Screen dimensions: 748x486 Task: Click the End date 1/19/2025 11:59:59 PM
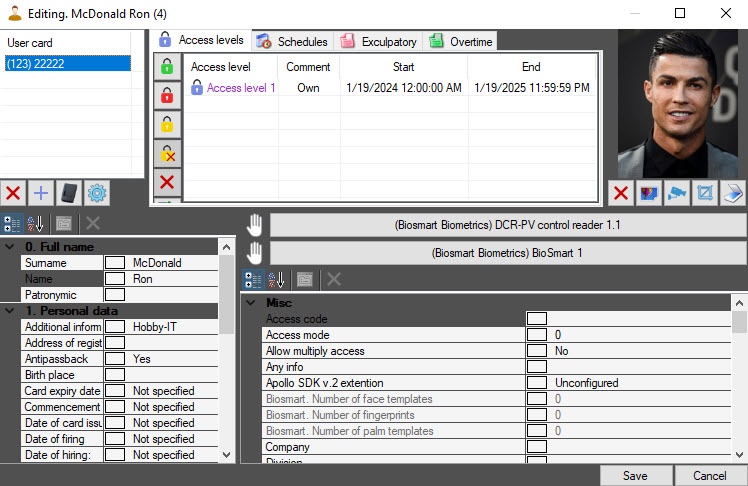pyautogui.click(x=532, y=88)
